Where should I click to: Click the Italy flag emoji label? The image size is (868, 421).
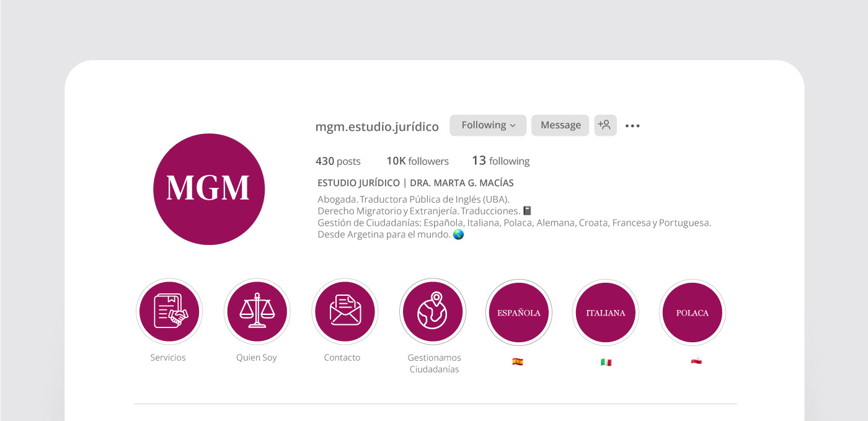pyautogui.click(x=606, y=361)
